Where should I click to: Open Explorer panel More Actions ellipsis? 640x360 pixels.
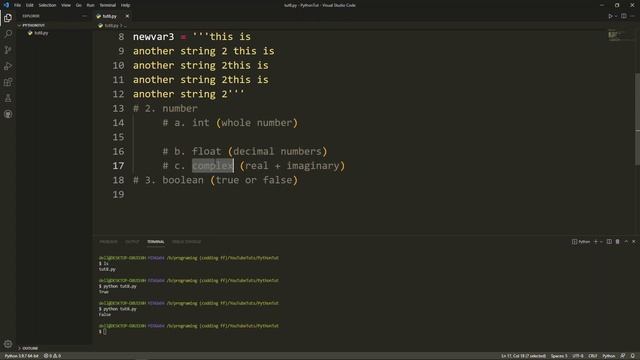(84, 16)
